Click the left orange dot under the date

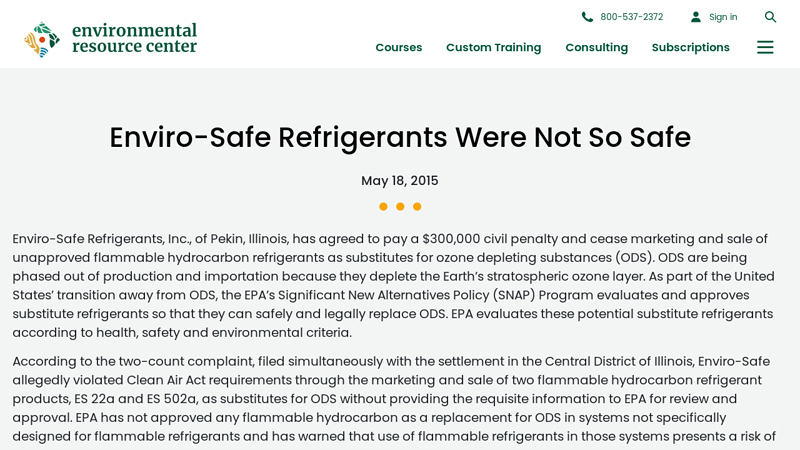(x=383, y=207)
